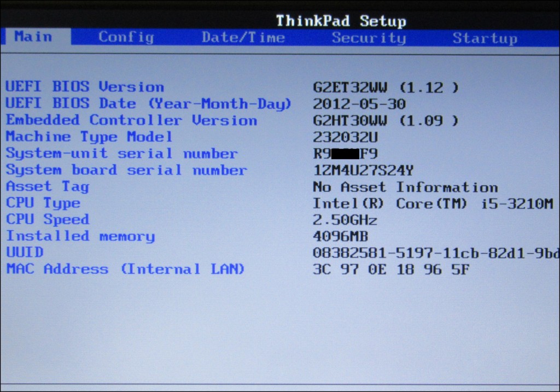Click memory value 4096MB

[x=340, y=236]
